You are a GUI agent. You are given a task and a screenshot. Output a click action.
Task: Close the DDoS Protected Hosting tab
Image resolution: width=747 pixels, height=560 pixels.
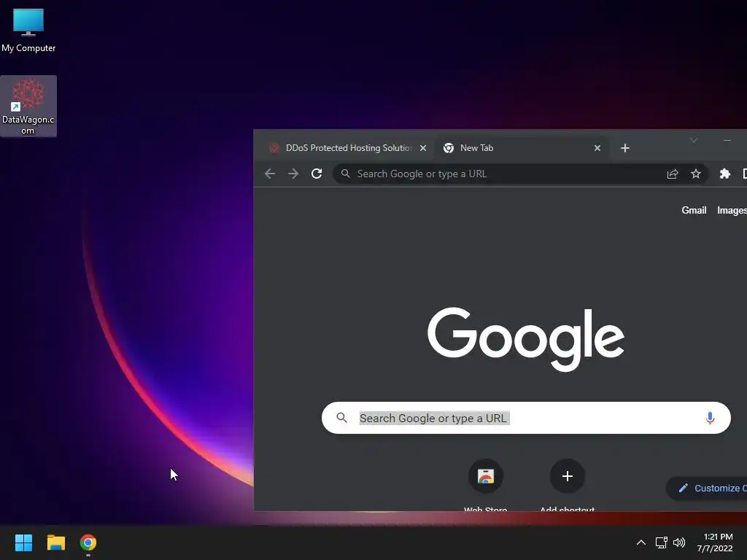click(x=422, y=148)
